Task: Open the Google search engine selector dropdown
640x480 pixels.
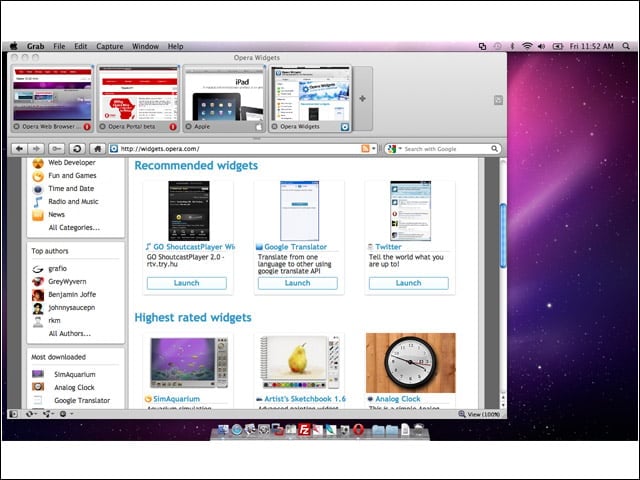Action: [x=395, y=149]
